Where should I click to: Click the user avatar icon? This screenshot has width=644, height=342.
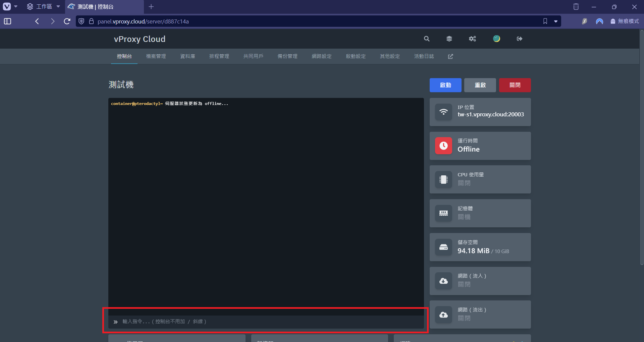(x=496, y=39)
